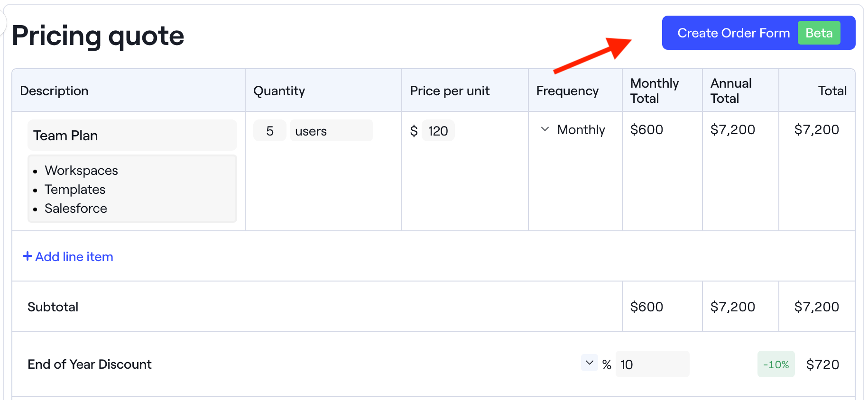Click the Monthly Total column header

point(654,91)
